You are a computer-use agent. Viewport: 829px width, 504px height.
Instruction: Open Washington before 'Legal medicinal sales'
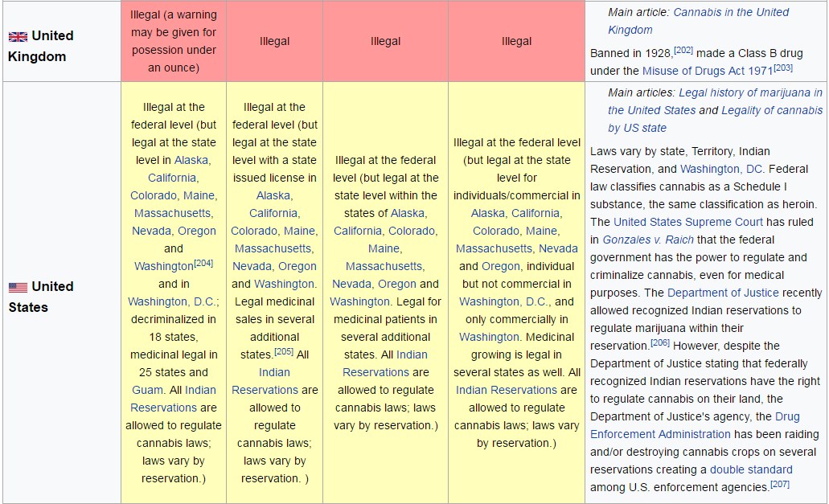(x=284, y=284)
